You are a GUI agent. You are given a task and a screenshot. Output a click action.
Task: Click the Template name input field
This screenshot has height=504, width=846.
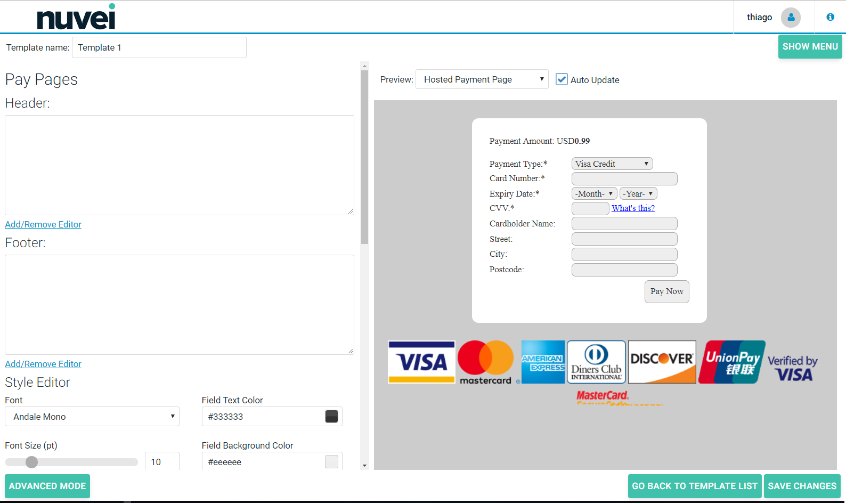(x=159, y=47)
